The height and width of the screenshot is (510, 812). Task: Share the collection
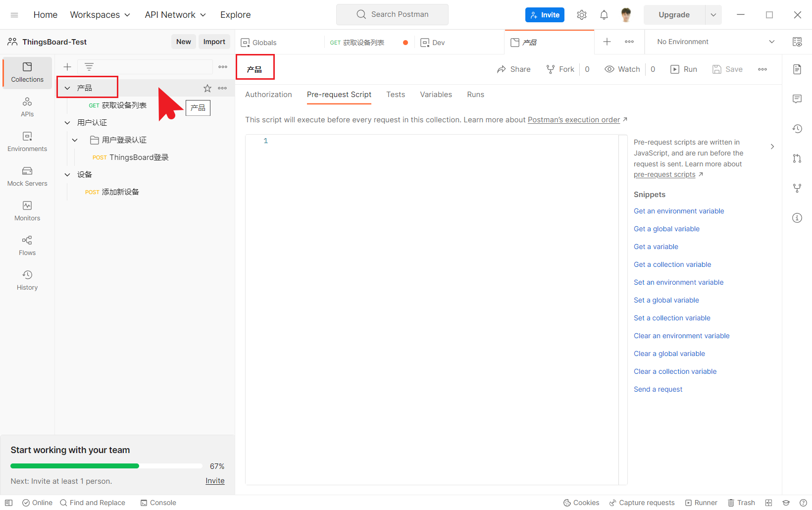(513, 69)
